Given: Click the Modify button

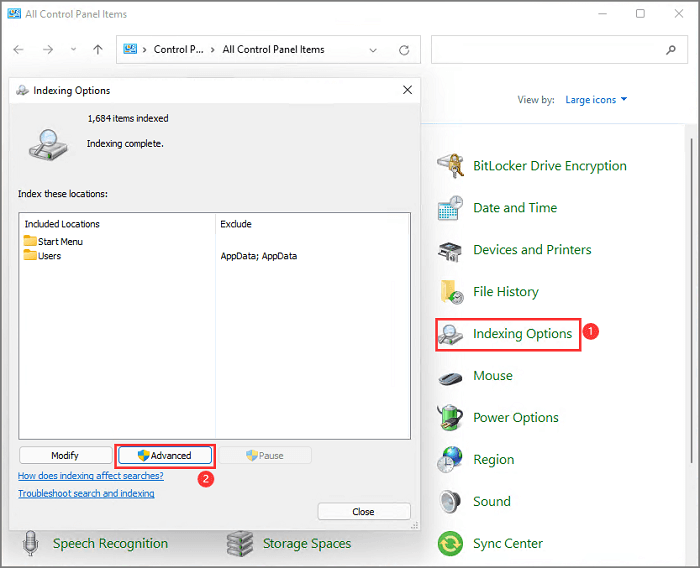Looking at the screenshot, I should point(65,455).
